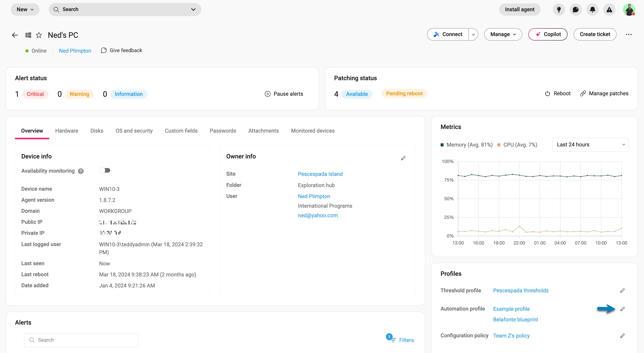Switch to the Overview tab

coord(32,131)
